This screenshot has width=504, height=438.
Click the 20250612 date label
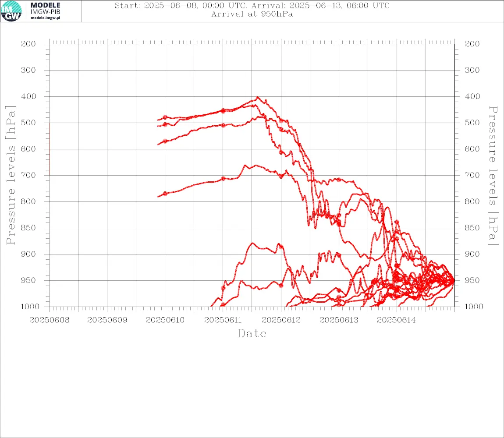pyautogui.click(x=281, y=320)
